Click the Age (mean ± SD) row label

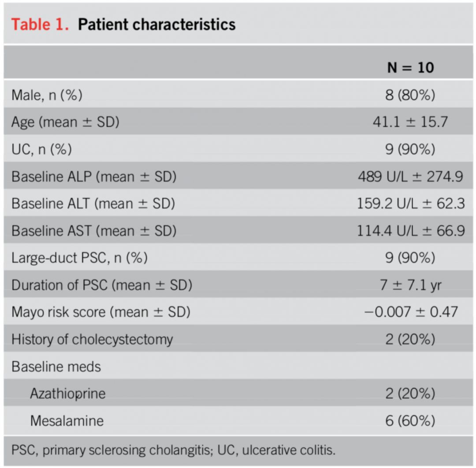[x=65, y=122]
